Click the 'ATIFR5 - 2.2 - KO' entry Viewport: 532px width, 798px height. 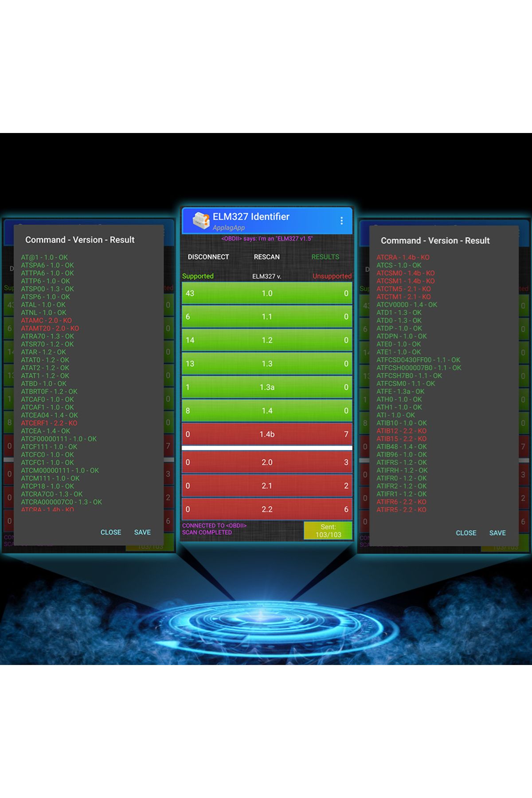click(401, 510)
